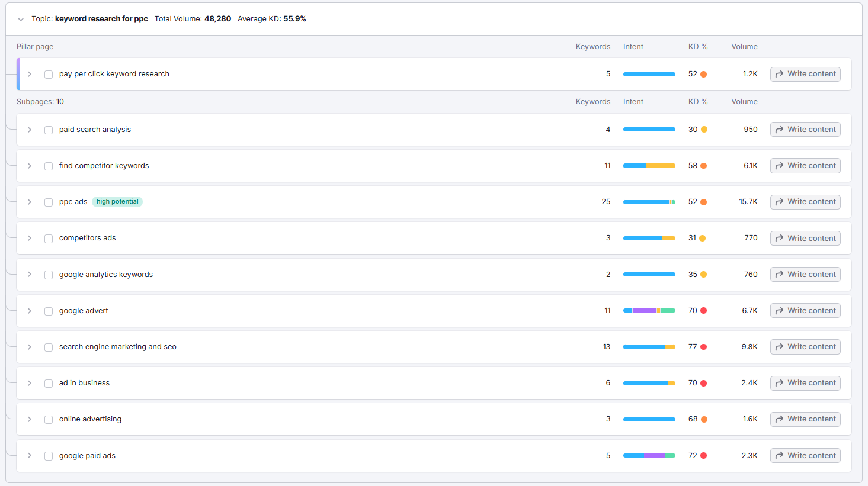Click the intent bar for google advert
The image size is (868, 486).
tap(649, 311)
